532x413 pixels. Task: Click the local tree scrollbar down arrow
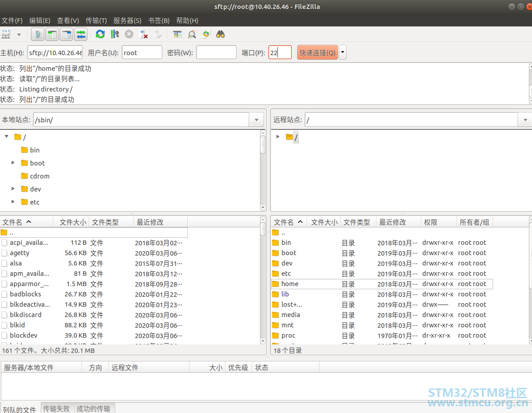263,207
